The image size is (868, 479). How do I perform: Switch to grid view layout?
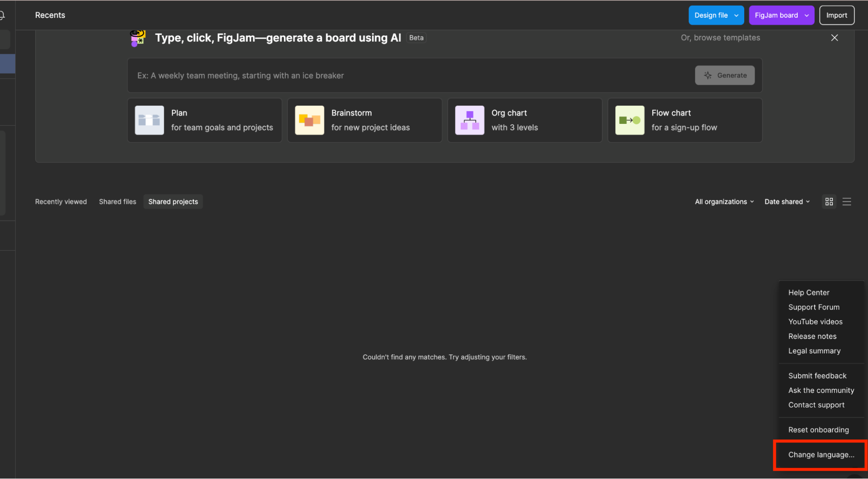pos(829,202)
